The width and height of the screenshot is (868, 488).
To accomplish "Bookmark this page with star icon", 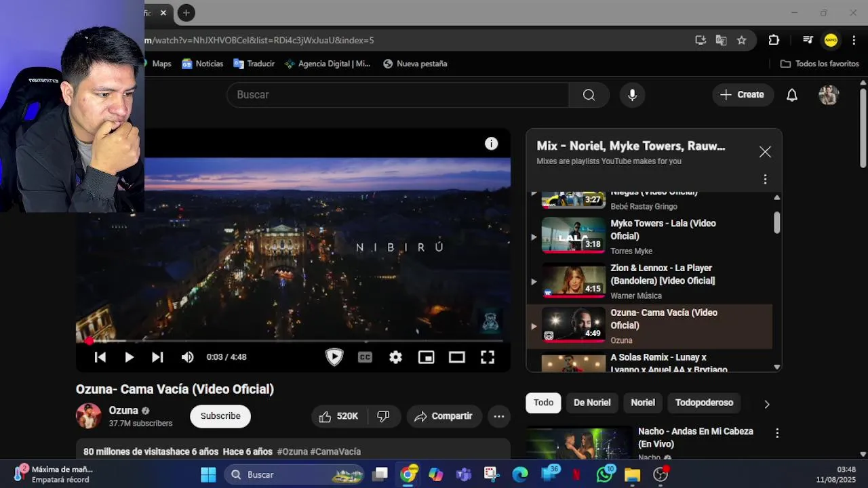I will 741,40.
